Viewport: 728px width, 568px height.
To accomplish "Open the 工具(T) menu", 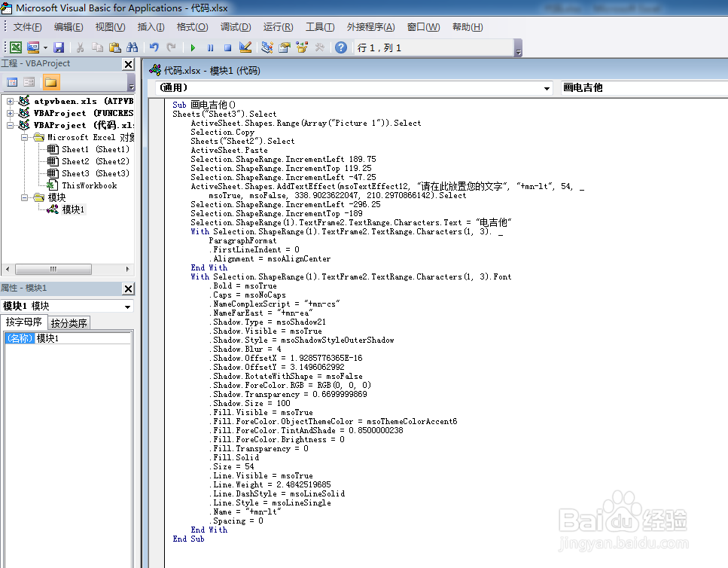I will (x=320, y=27).
